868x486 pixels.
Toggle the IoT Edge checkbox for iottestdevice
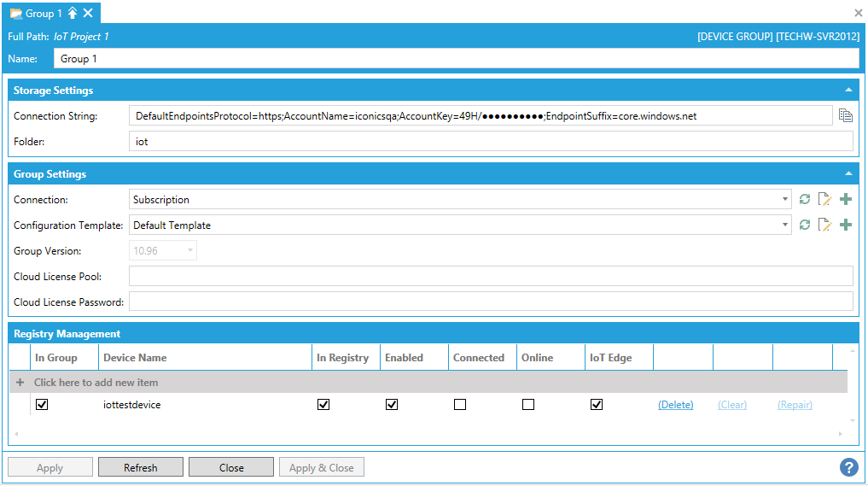pyautogui.click(x=597, y=405)
